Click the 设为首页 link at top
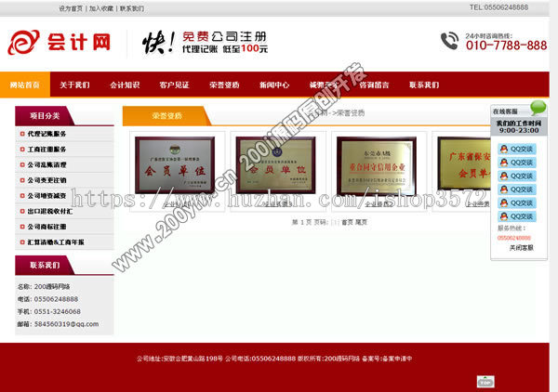This screenshot has height=392, width=558. [x=71, y=8]
